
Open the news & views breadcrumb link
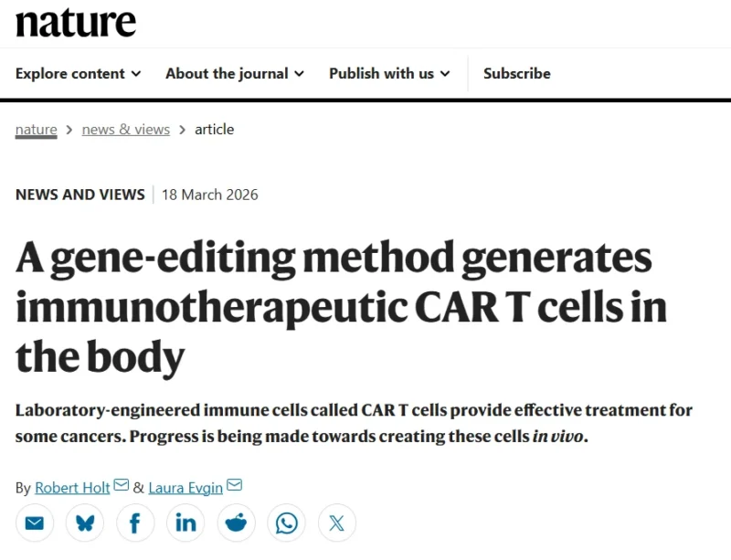pyautogui.click(x=126, y=130)
